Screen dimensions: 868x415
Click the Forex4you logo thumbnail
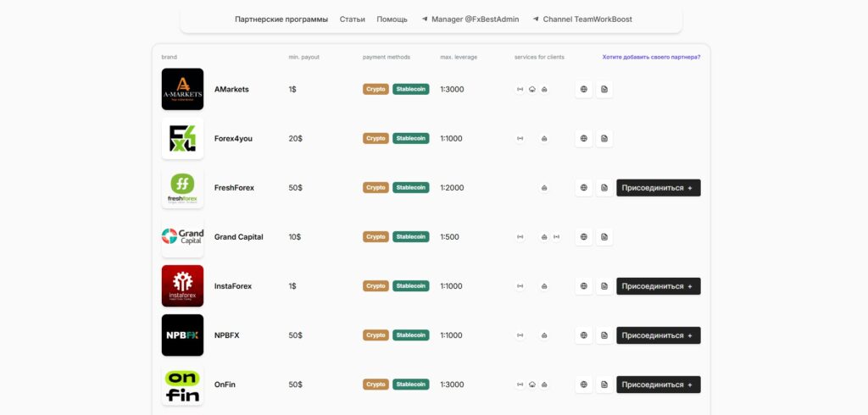tap(183, 138)
